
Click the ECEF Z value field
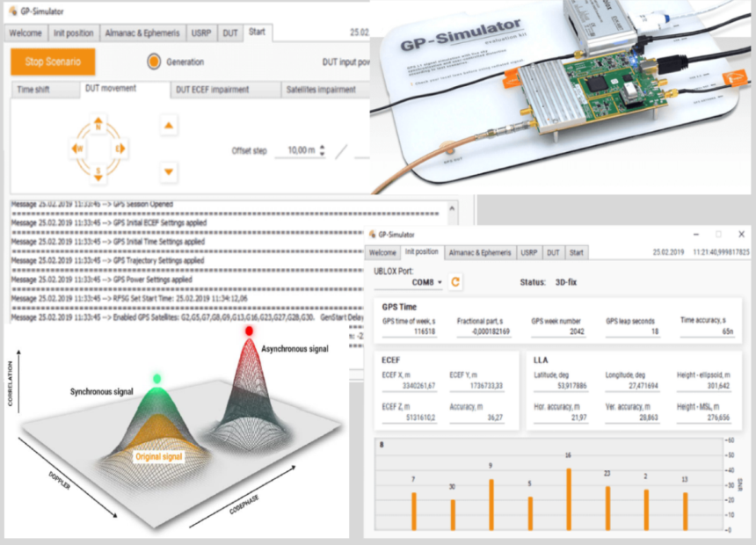coord(410,418)
